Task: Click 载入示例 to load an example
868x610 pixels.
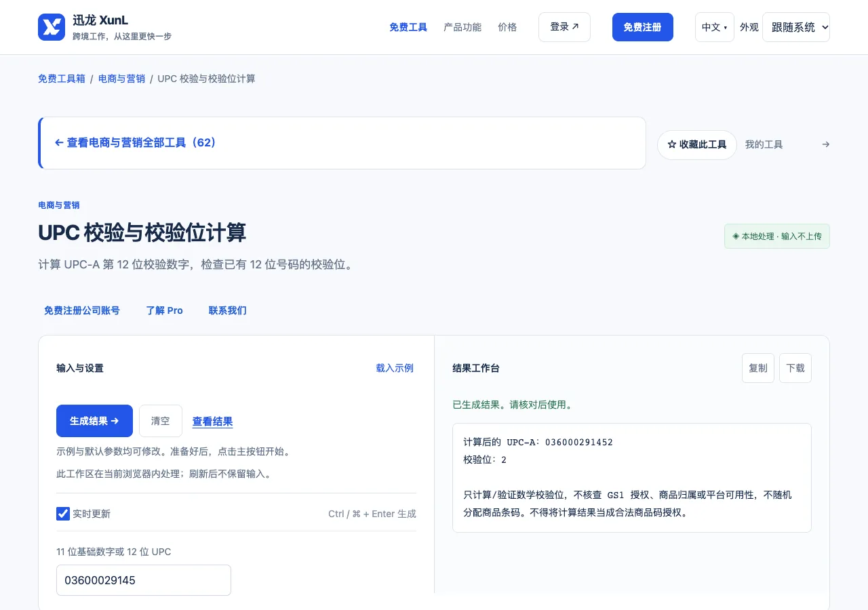Action: coord(395,368)
